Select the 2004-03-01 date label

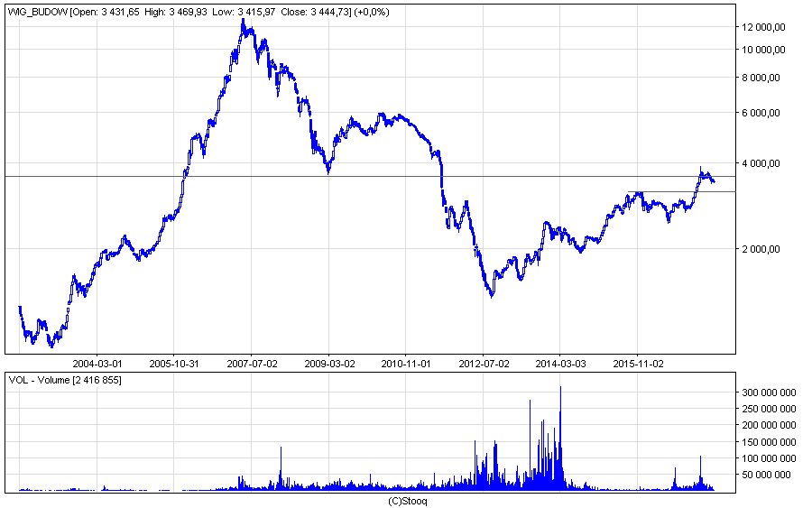[x=97, y=364]
